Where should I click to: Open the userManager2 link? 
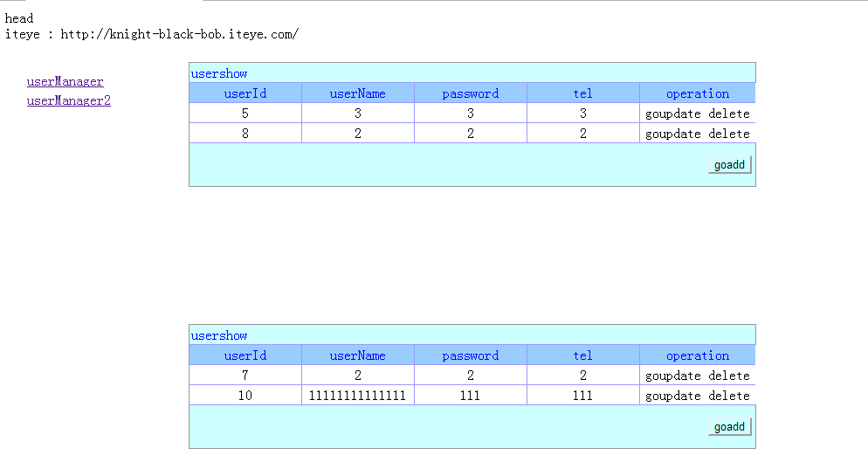pyautogui.click(x=69, y=100)
